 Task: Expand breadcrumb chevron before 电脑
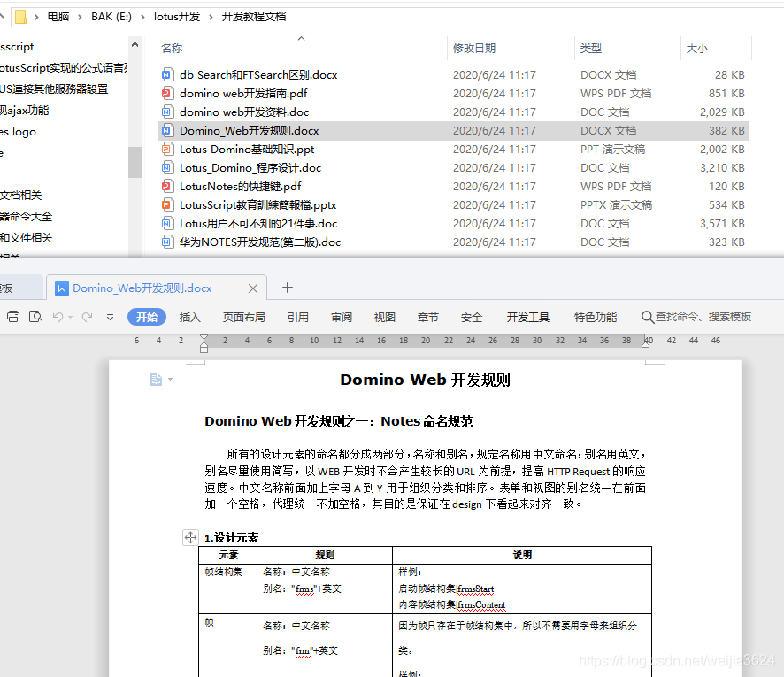tap(36, 17)
